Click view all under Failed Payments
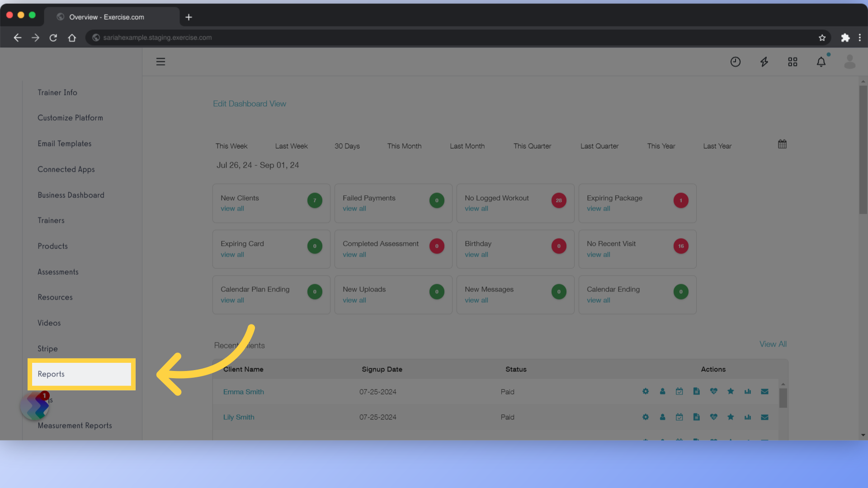The width and height of the screenshot is (868, 488). (354, 209)
